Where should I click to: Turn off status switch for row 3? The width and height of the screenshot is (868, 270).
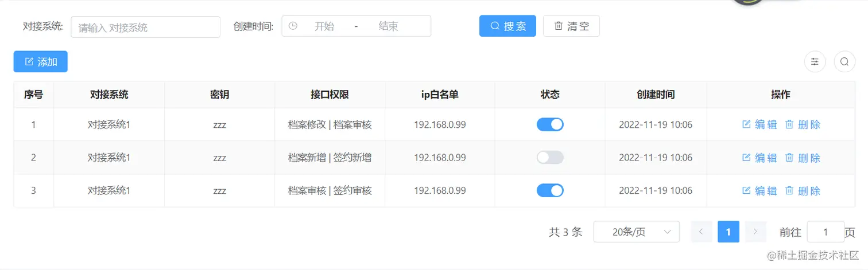coord(550,190)
